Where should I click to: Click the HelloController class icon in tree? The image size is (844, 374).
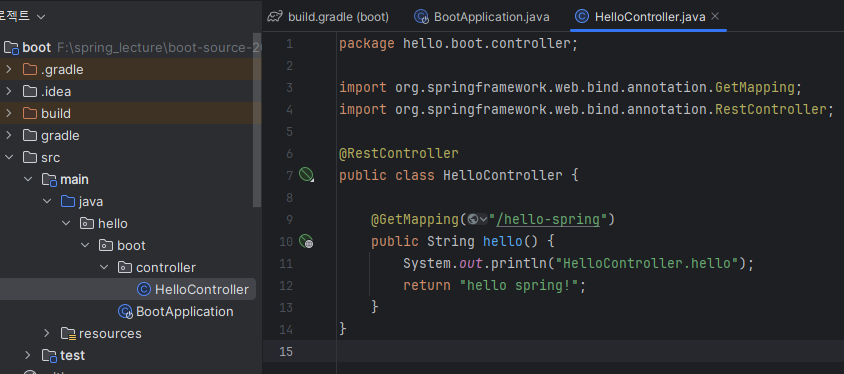point(144,290)
